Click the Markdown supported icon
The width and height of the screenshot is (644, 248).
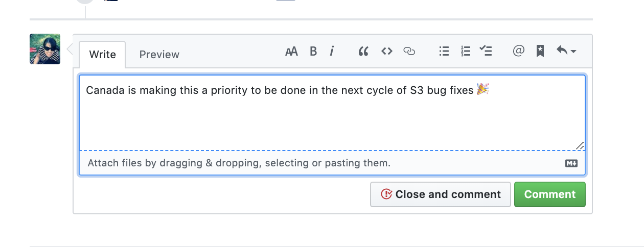[571, 163]
